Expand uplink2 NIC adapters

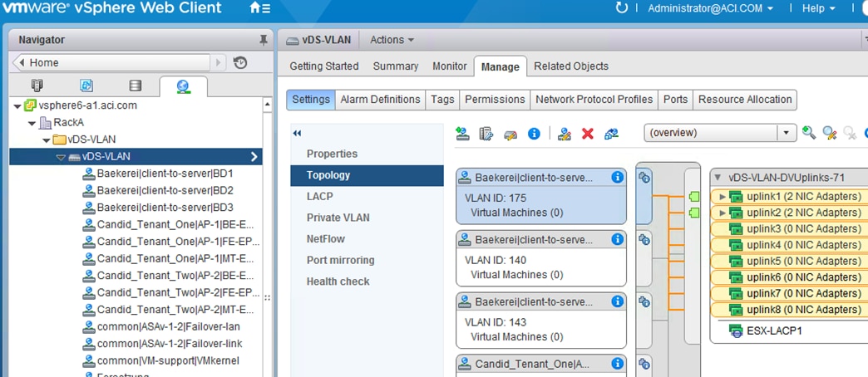click(x=723, y=213)
